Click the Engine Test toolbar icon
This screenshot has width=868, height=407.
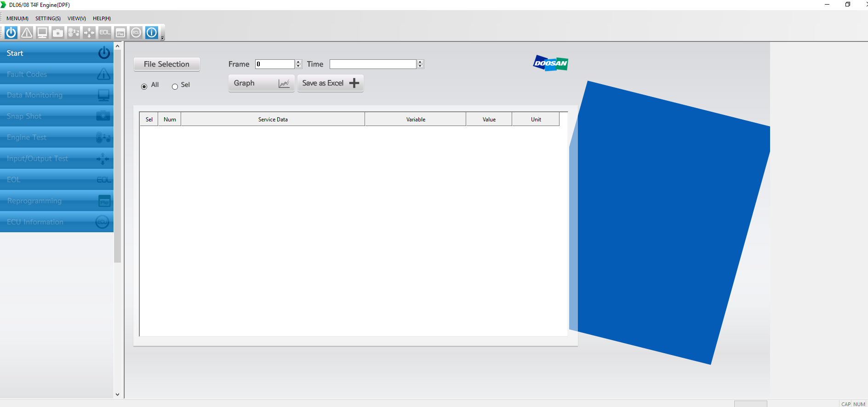pyautogui.click(x=74, y=33)
